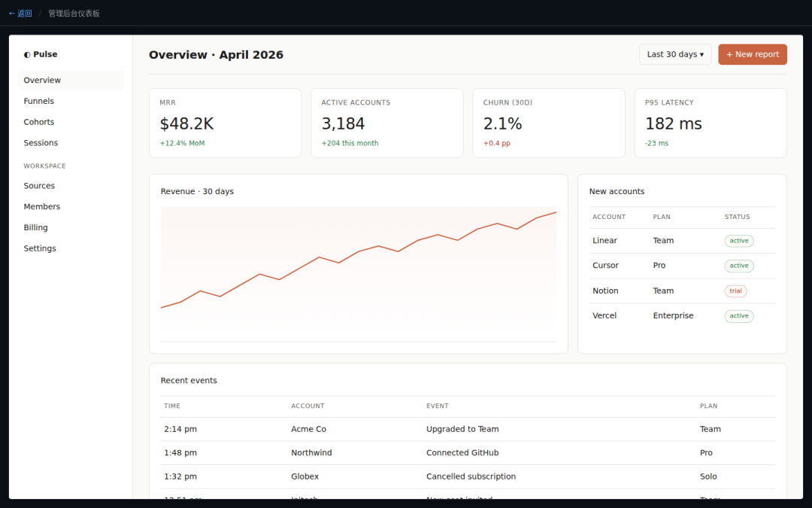This screenshot has width=812, height=508.
Task: Click the Overview · April 2026 title
Action: (216, 55)
